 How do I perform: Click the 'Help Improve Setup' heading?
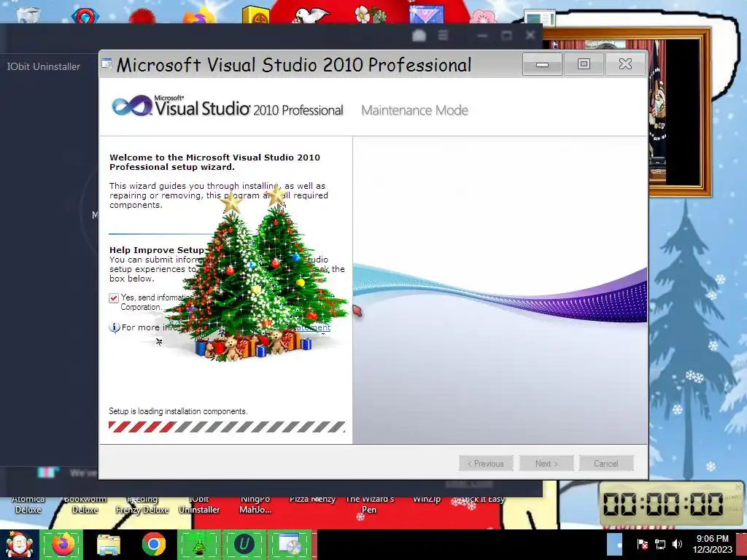(157, 250)
